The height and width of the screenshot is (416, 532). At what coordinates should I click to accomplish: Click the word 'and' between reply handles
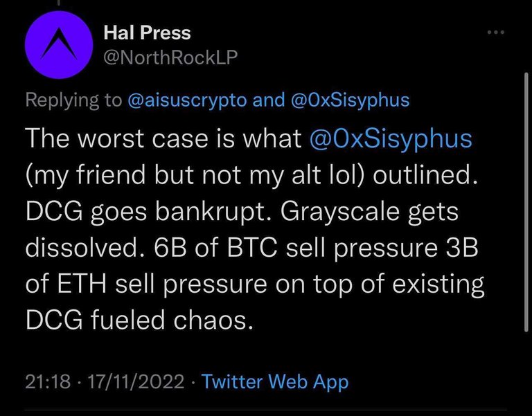coord(269,100)
